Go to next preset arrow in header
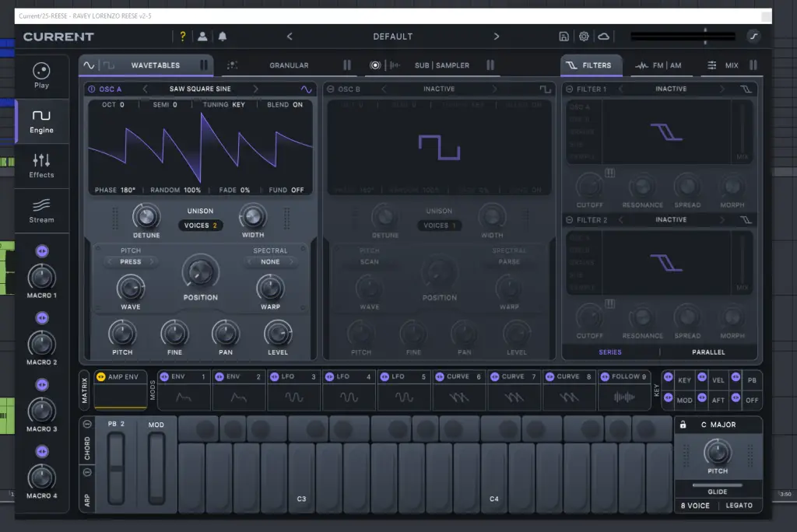797x532 pixels. (497, 37)
